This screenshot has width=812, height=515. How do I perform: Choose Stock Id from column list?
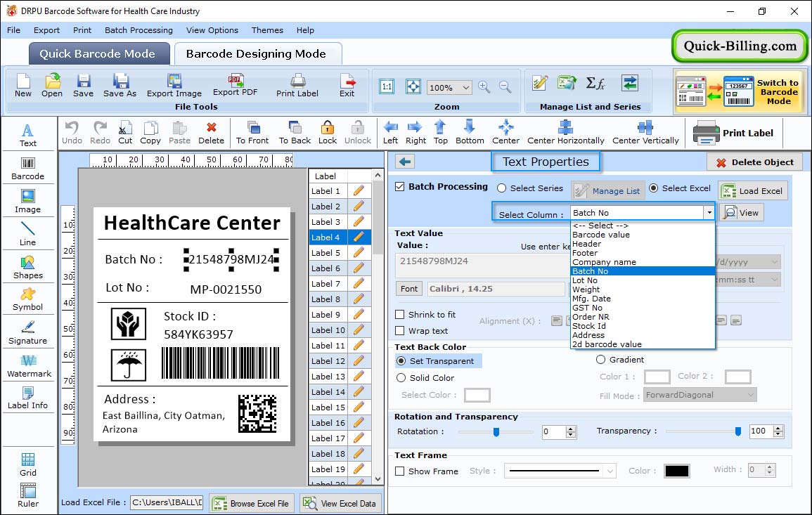tap(642, 326)
